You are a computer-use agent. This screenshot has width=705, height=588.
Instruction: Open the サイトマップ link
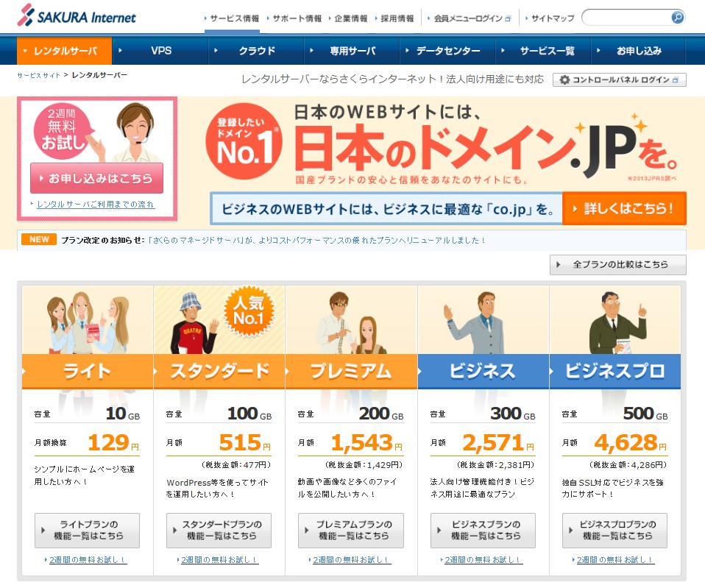coord(550,18)
